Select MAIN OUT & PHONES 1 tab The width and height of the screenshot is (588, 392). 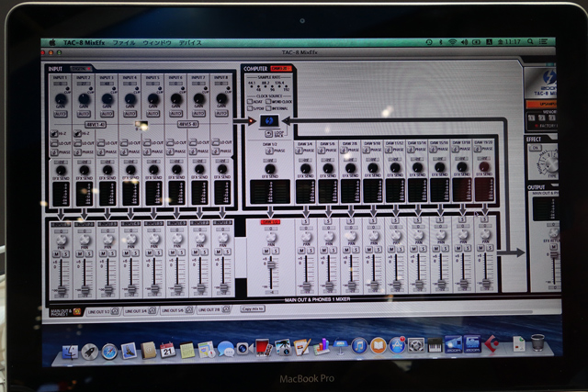tap(65, 312)
